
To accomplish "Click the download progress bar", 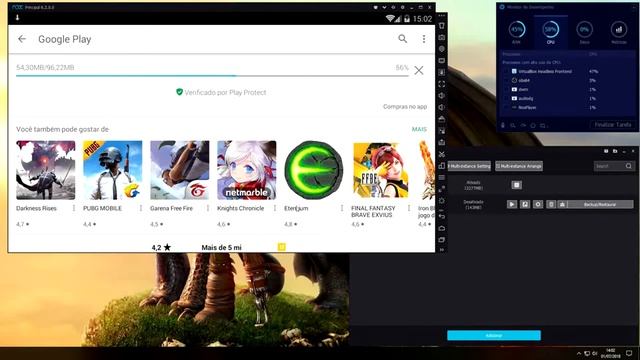I will click(212, 76).
